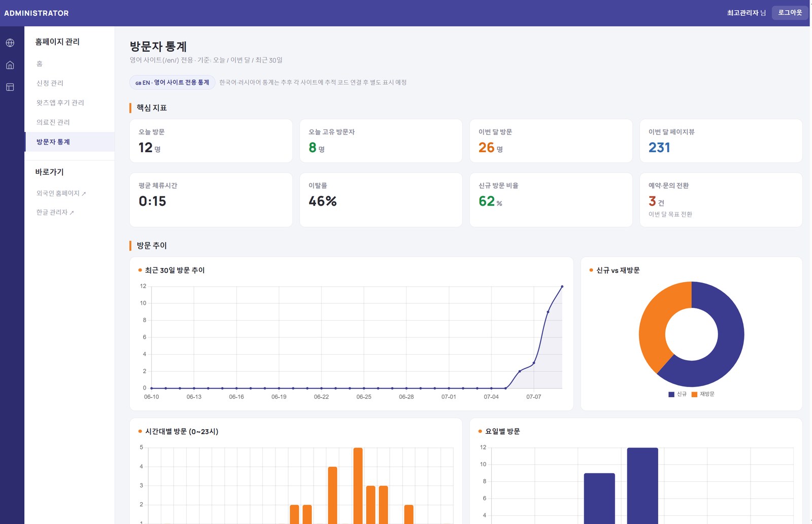Click the 최고관리자 user name
The image size is (812, 524).
coord(742,13)
